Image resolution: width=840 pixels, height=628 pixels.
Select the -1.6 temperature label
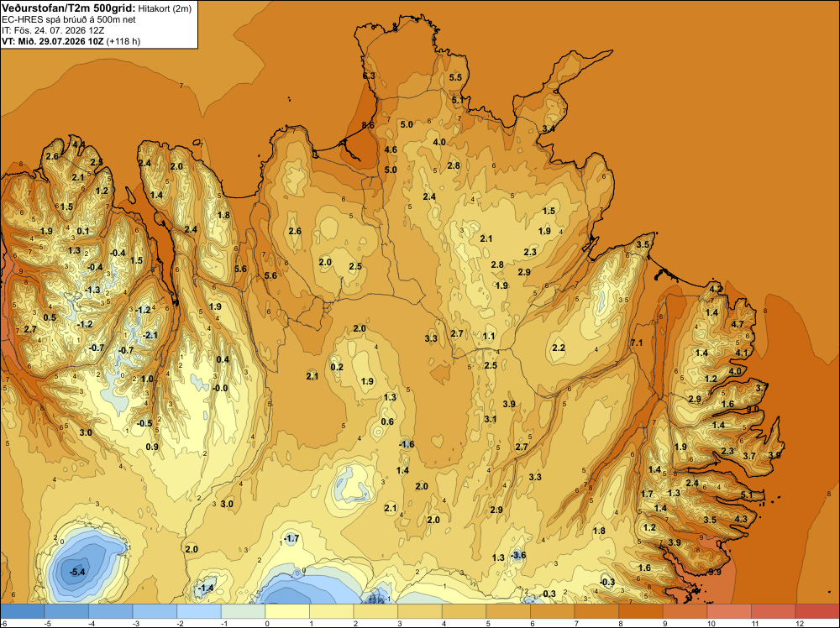point(407,444)
